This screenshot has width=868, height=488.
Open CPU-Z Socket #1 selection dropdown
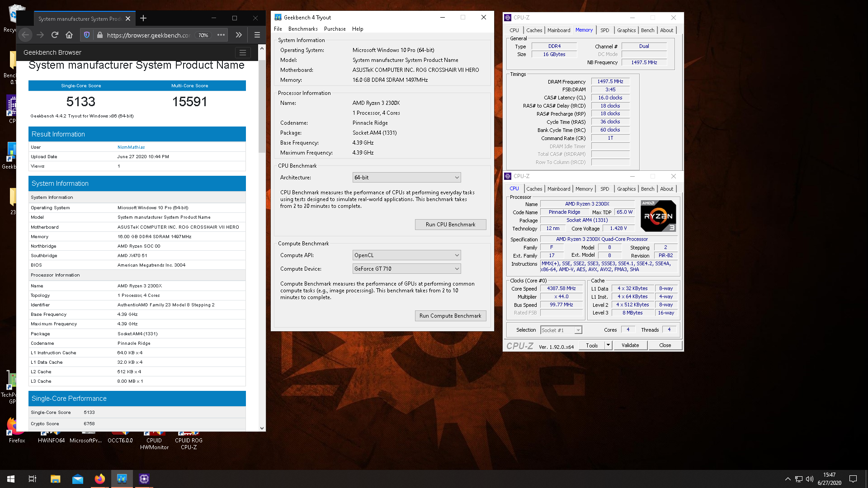click(x=561, y=330)
